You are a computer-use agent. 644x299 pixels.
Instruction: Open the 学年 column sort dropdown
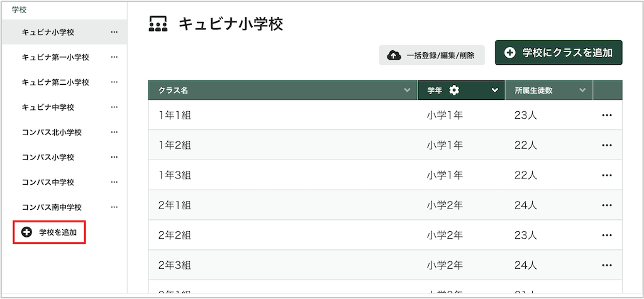coord(495,90)
